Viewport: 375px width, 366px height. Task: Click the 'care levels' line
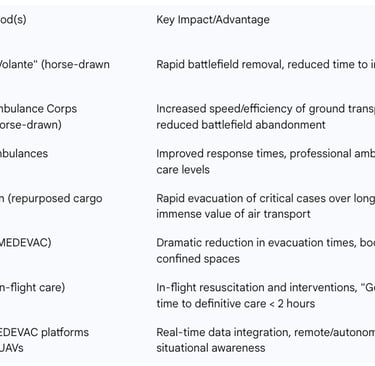tap(183, 169)
